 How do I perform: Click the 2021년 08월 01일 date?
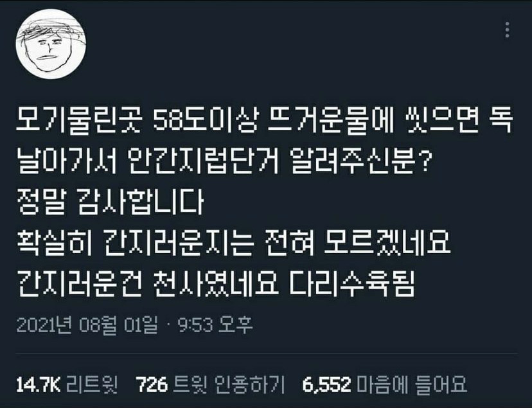pos(87,325)
